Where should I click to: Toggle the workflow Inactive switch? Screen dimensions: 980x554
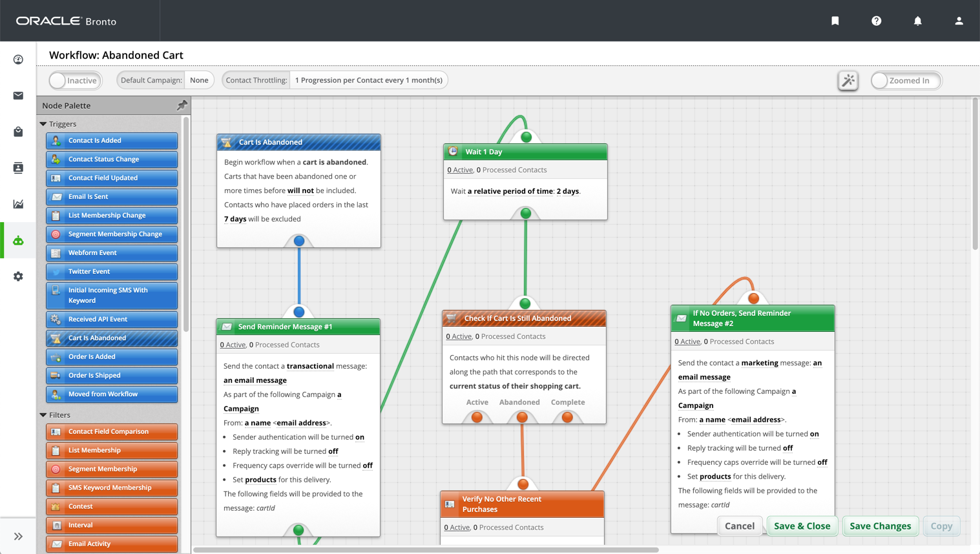pos(75,80)
